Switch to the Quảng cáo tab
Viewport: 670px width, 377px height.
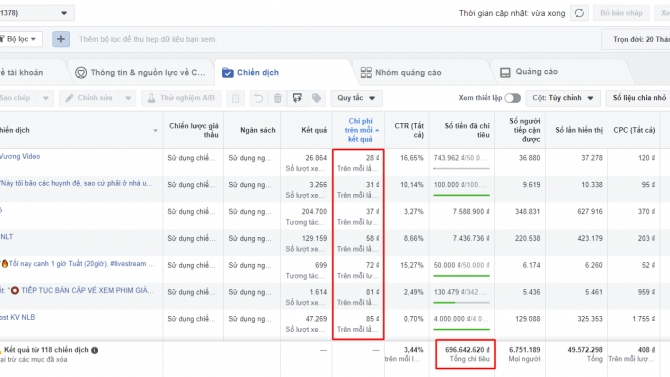(x=536, y=72)
